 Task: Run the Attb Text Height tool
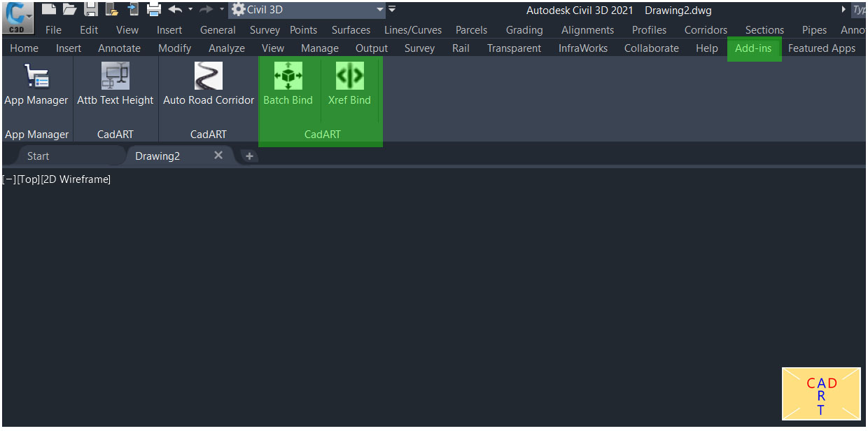[115, 84]
